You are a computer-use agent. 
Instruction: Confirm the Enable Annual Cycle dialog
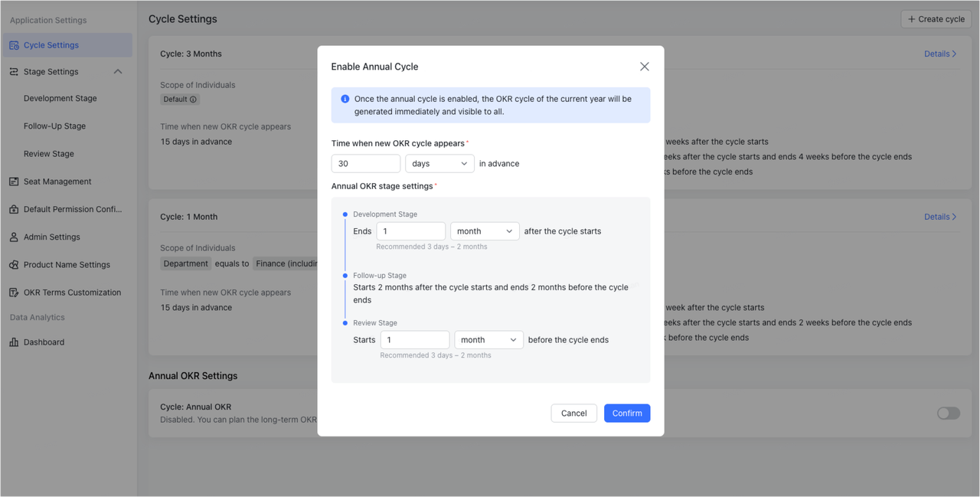627,413
